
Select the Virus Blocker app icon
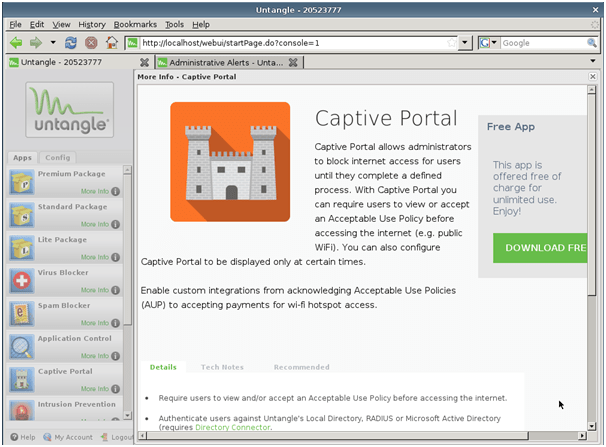(21, 279)
